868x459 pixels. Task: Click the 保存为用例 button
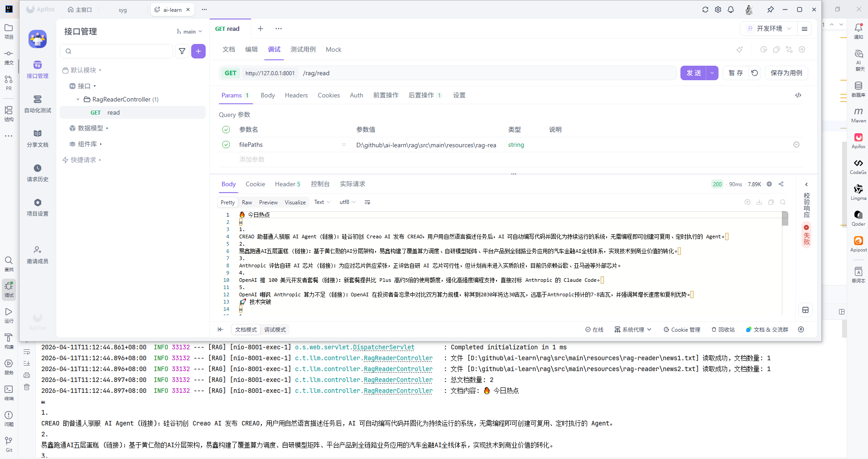[786, 73]
